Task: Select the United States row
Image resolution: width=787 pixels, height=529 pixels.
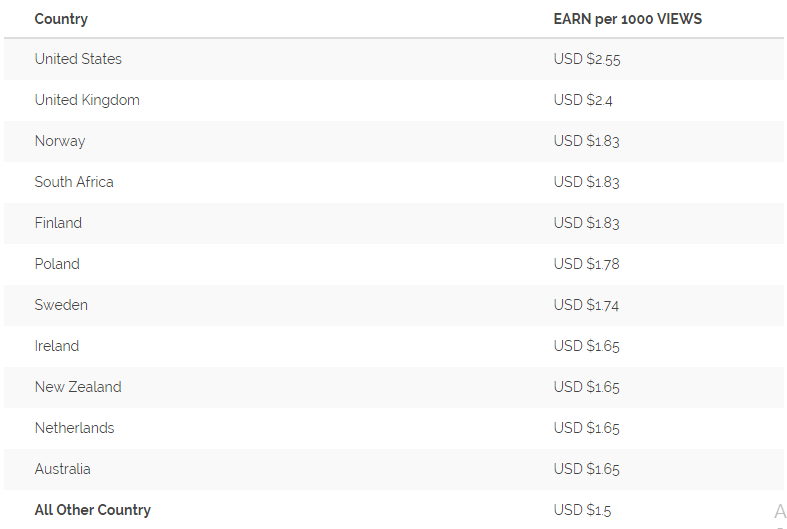Action: point(394,59)
